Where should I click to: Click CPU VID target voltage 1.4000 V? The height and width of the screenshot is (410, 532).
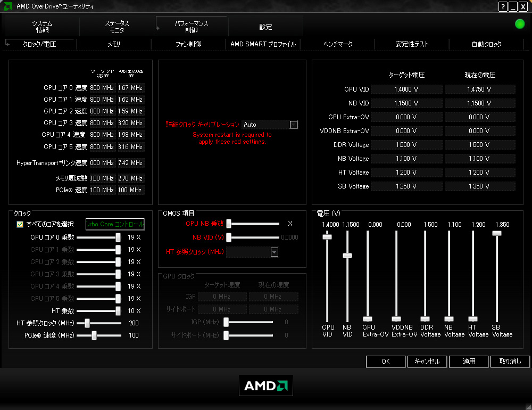tap(406, 89)
